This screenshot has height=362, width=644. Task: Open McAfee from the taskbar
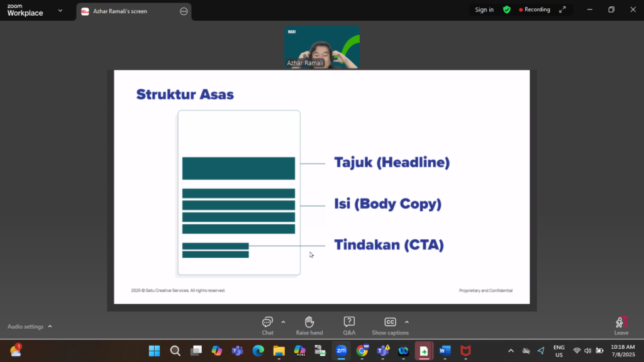click(465, 351)
